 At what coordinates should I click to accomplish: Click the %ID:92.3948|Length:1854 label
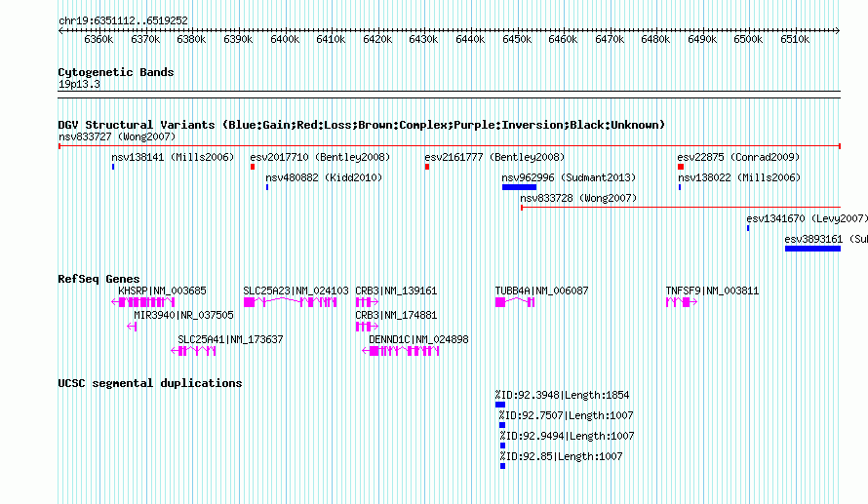pyautogui.click(x=562, y=395)
